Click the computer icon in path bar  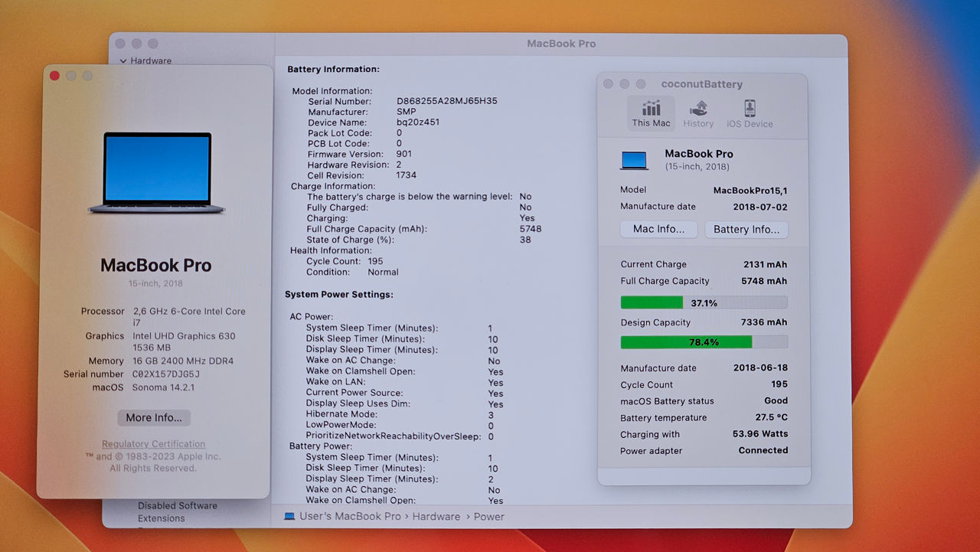click(289, 516)
